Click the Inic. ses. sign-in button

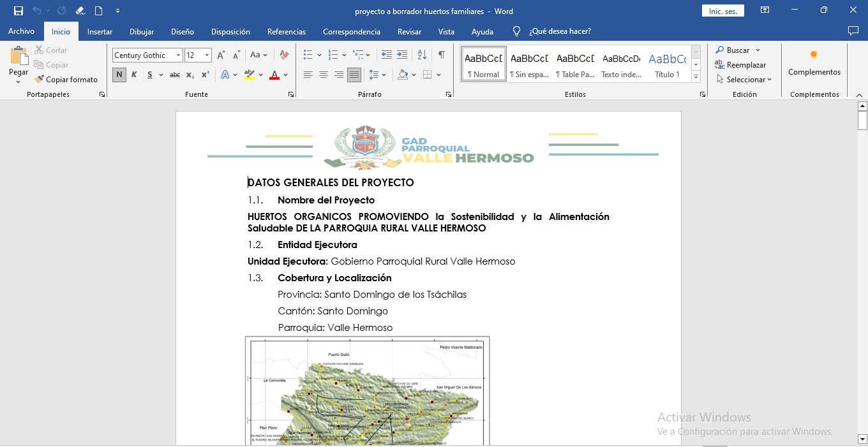click(722, 11)
